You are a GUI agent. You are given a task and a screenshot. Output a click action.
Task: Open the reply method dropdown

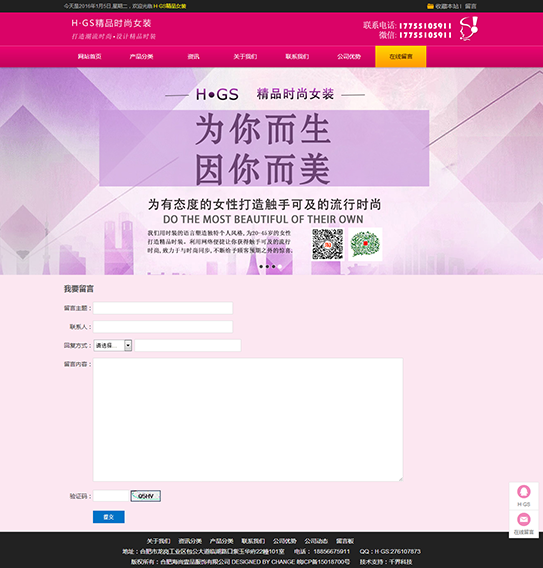coord(113,346)
